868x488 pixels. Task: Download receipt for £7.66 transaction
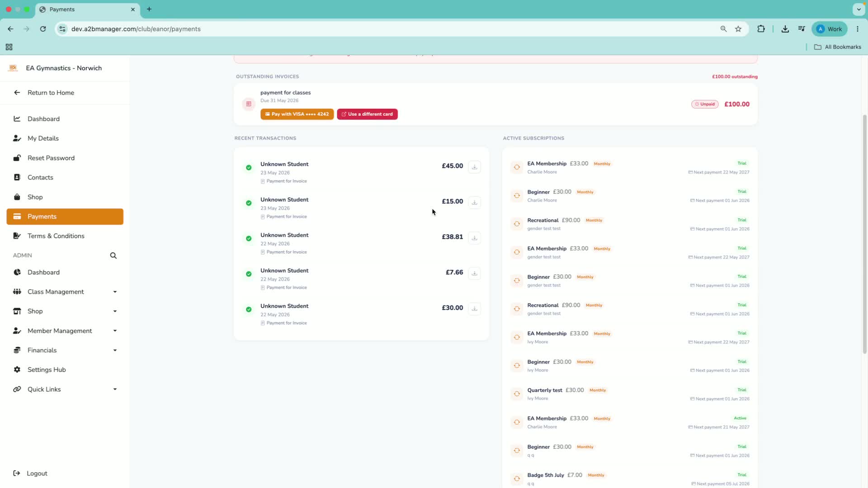point(474,273)
